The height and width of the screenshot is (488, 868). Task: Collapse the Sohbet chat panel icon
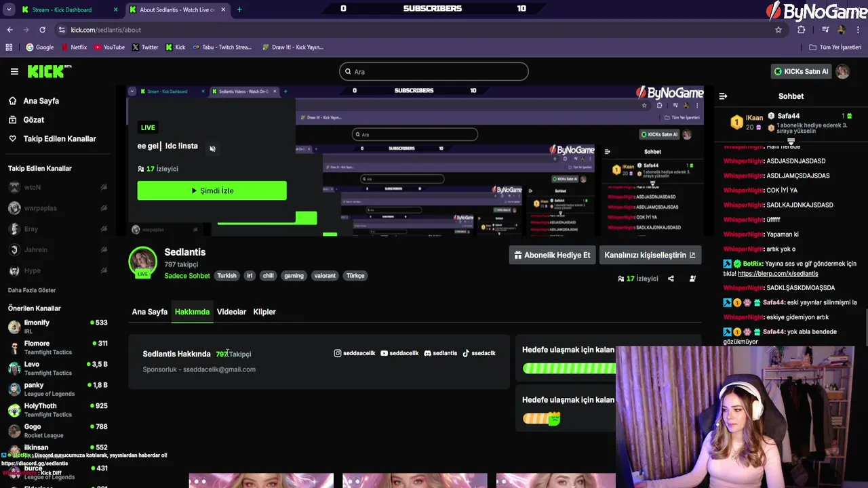[723, 96]
